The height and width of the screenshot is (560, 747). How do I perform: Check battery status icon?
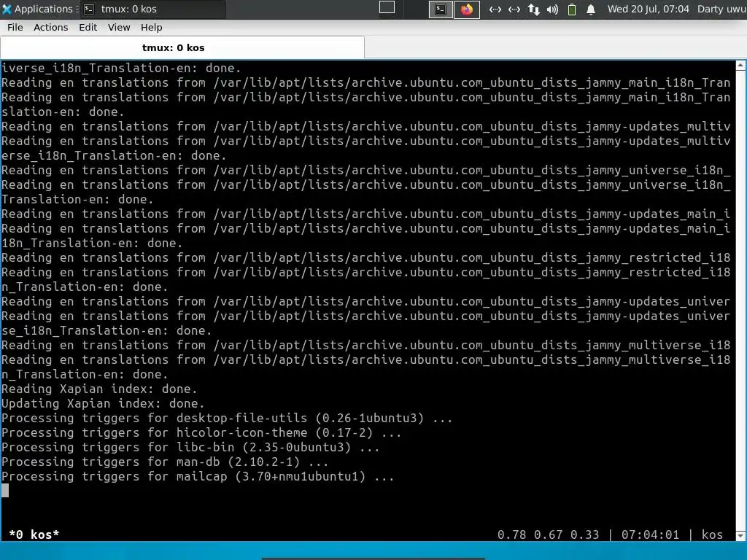pyautogui.click(x=572, y=9)
